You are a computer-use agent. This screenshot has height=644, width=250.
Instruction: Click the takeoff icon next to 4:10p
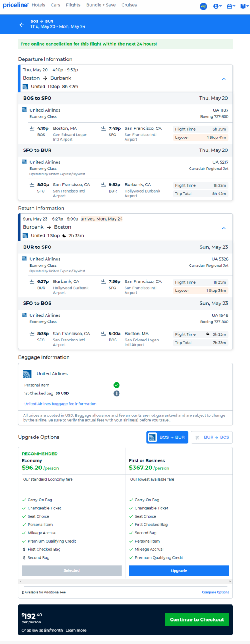pos(32,128)
